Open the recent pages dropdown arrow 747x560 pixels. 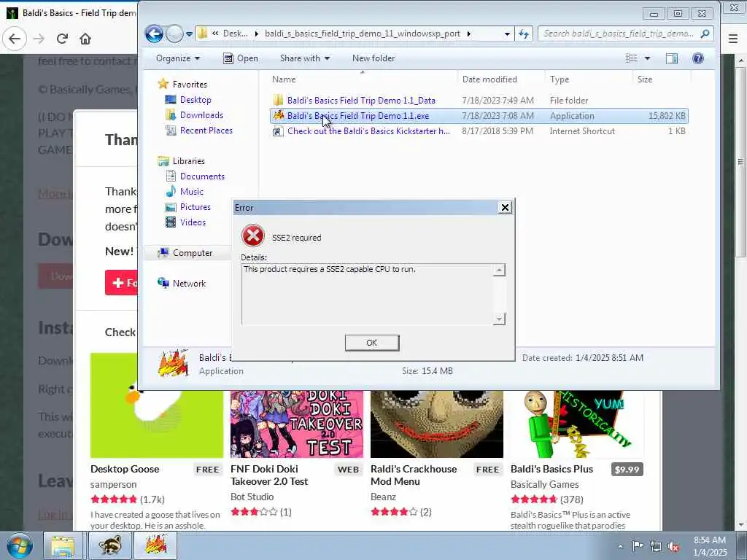tap(189, 34)
